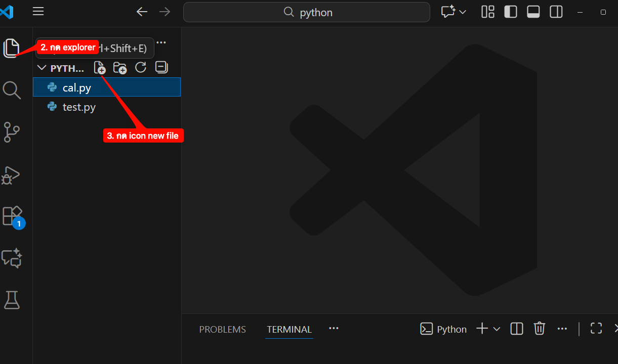Switch to the PROBLEMS tab
Image resolution: width=618 pixels, height=364 pixels.
point(222,329)
